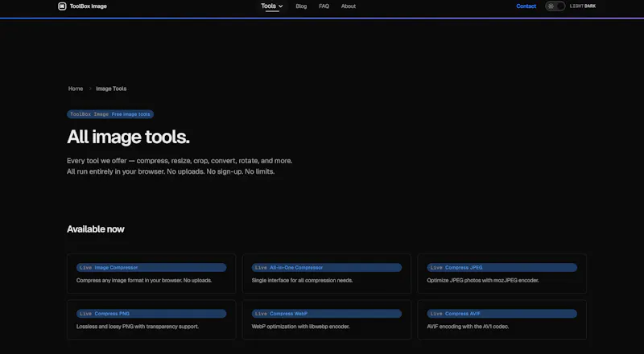Click the ToolBox Image logo icon
The image size is (644, 354).
pos(62,6)
